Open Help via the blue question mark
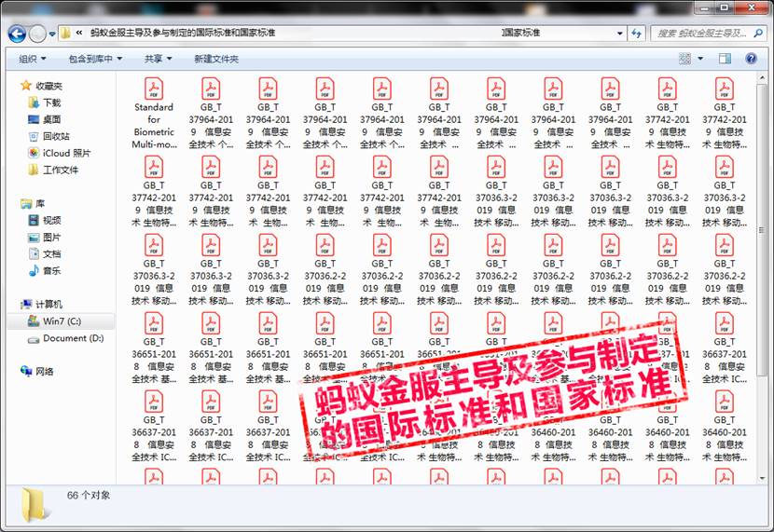Screen dimensions: 774x532 (751, 59)
